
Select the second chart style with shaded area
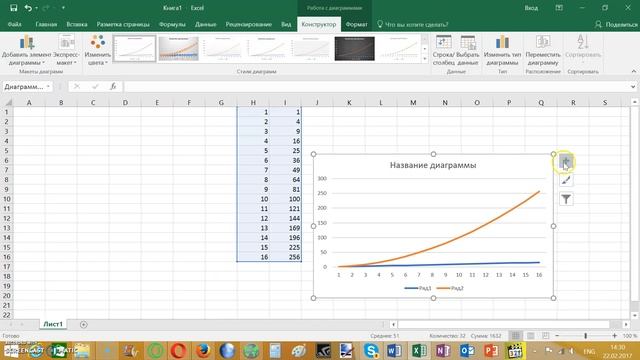(x=178, y=49)
